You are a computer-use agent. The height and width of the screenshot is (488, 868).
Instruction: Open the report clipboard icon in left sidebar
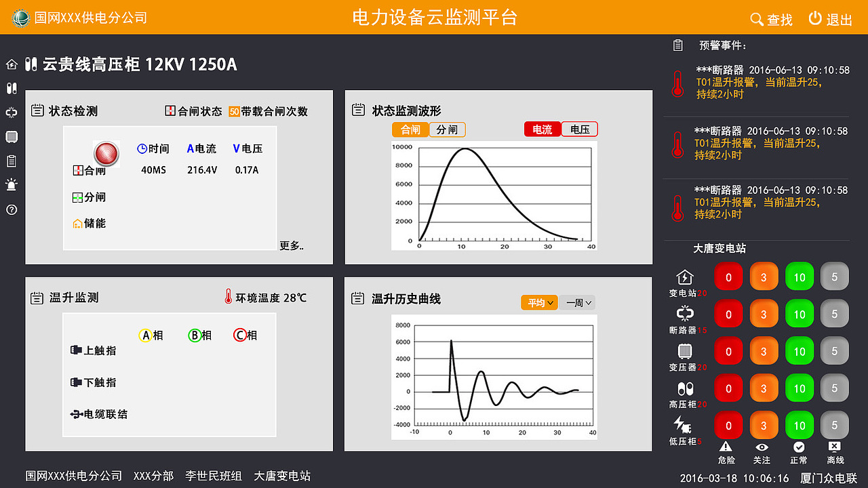pos(11,161)
